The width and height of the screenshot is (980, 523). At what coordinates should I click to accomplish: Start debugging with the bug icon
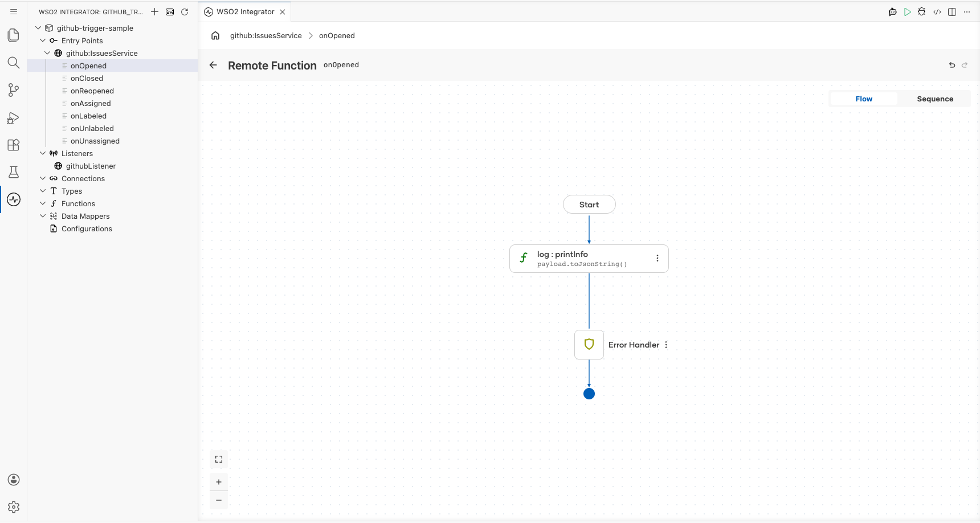click(x=922, y=12)
